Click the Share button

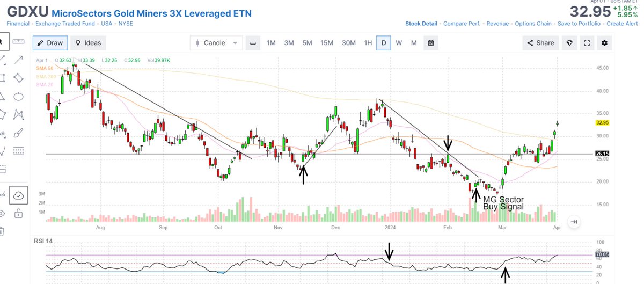pyautogui.click(x=540, y=43)
